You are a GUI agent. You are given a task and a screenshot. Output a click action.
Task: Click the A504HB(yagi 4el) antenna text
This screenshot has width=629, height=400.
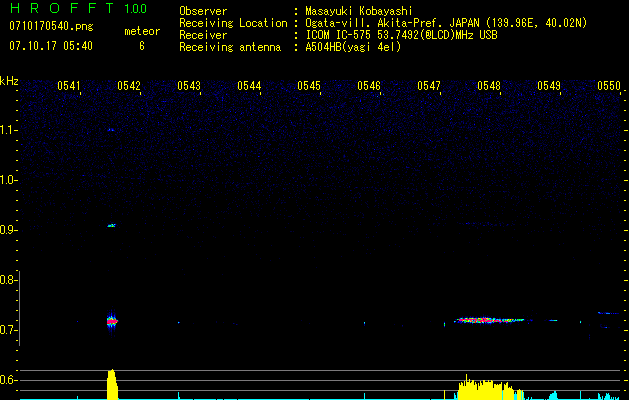pos(353,47)
